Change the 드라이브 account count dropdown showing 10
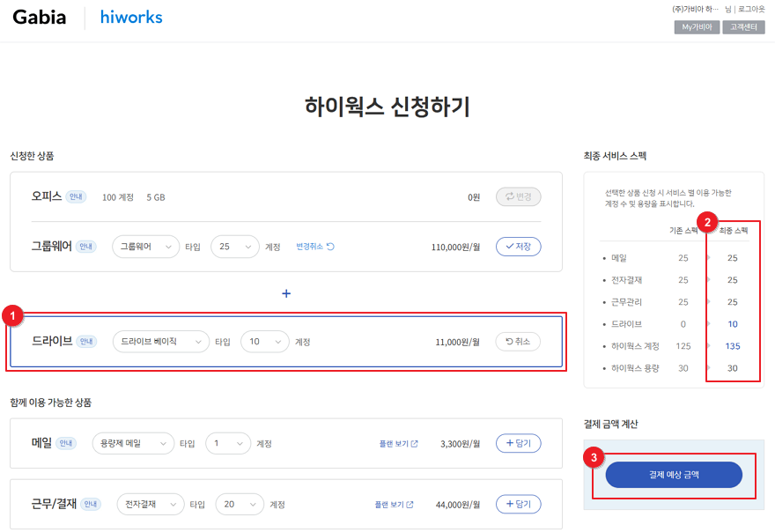775x532 pixels. point(264,342)
